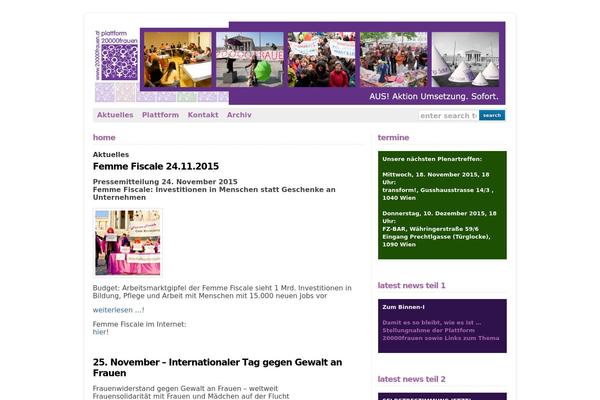
Task: Open the 'Damit es so bleibt, wie es ist' link
Action: (x=440, y=330)
